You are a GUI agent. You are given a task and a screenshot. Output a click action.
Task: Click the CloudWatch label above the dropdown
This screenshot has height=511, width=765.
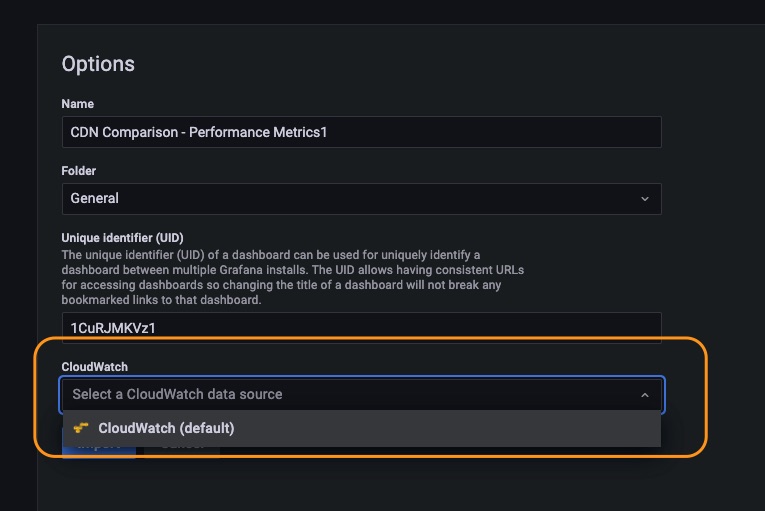[x=95, y=367]
